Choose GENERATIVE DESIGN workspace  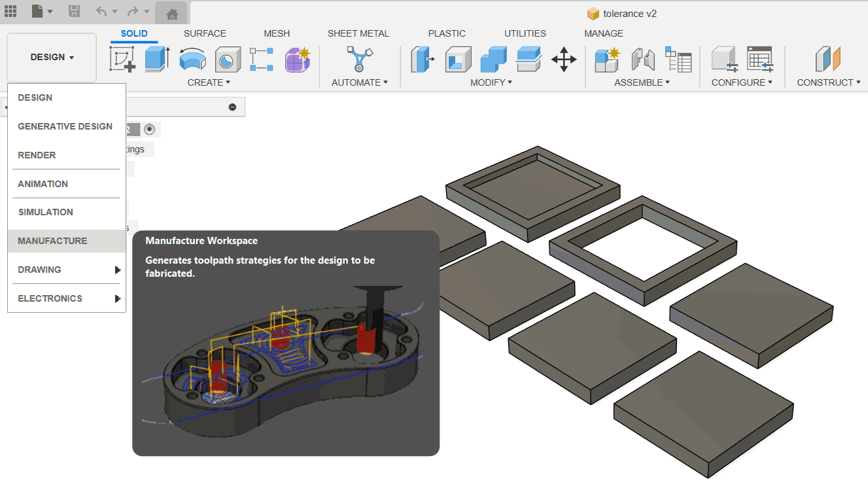67,126
